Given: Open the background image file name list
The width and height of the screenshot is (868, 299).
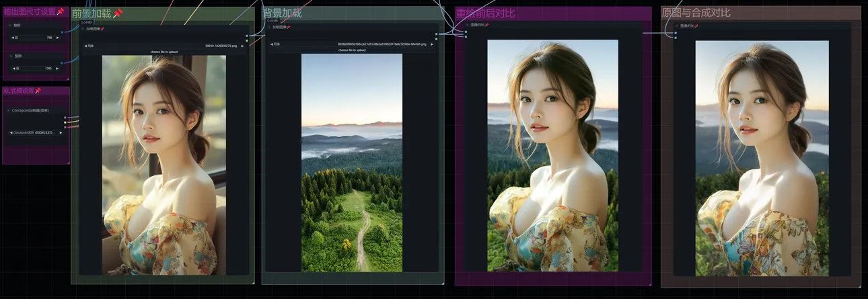Looking at the screenshot, I should point(351,44).
